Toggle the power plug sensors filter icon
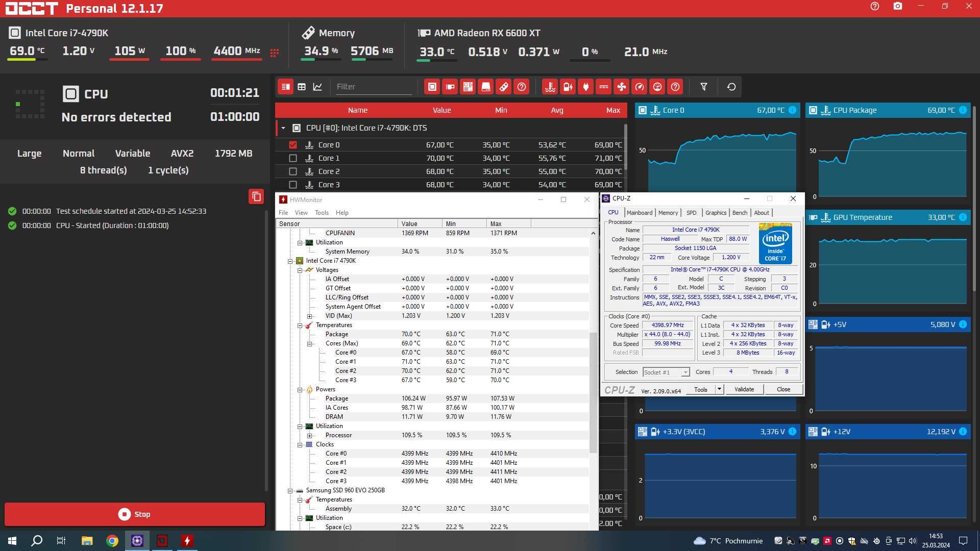The height and width of the screenshot is (551, 980). 585,87
